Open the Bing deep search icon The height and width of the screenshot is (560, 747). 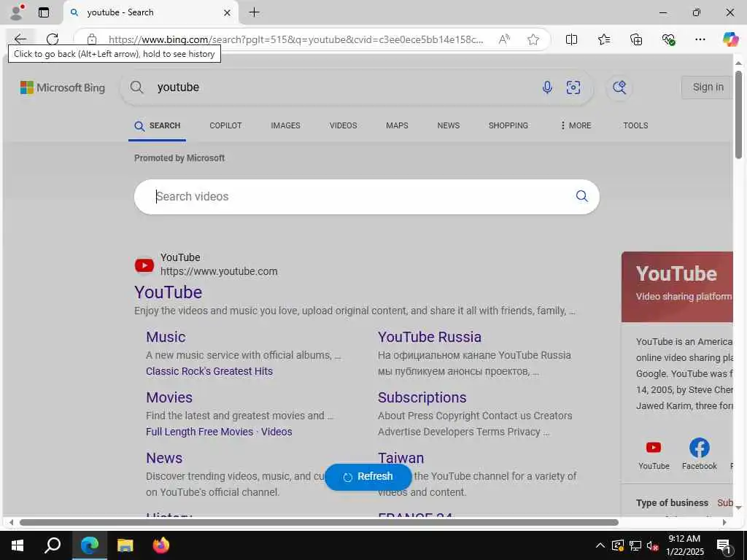619,87
